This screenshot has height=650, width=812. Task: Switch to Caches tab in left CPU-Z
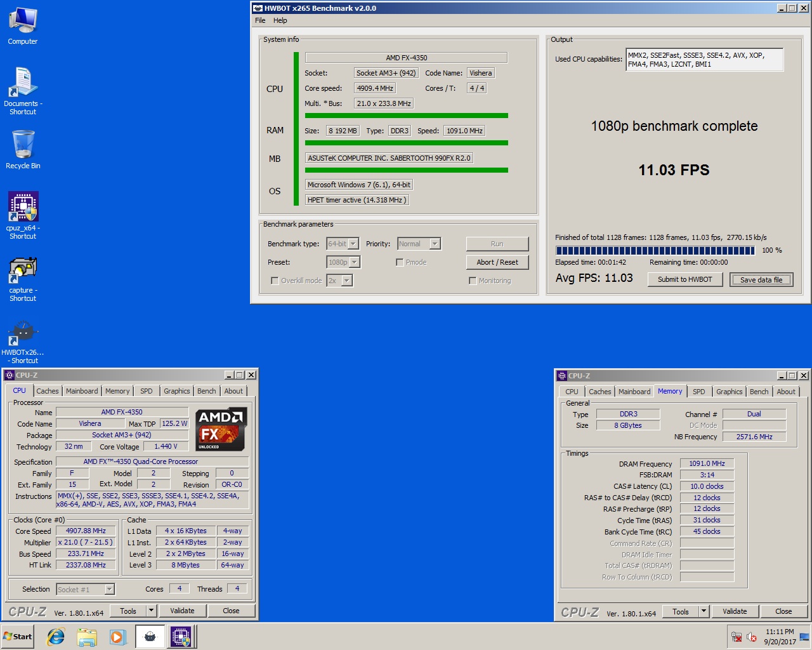pyautogui.click(x=48, y=391)
